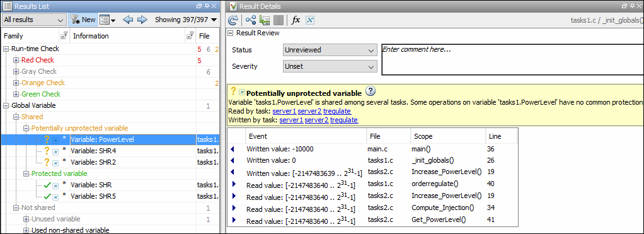Click the Information column filter icon
Screen dimensions: 644x234
point(190,36)
